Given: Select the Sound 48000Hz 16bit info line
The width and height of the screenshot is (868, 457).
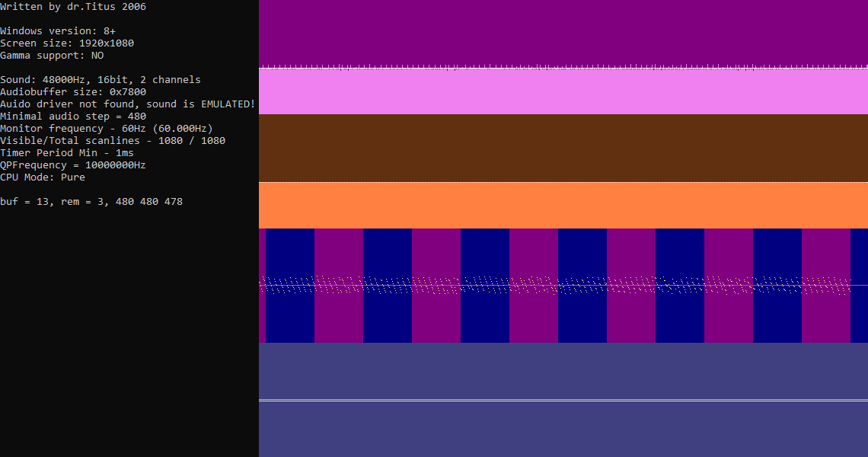Looking at the screenshot, I should point(101,80).
